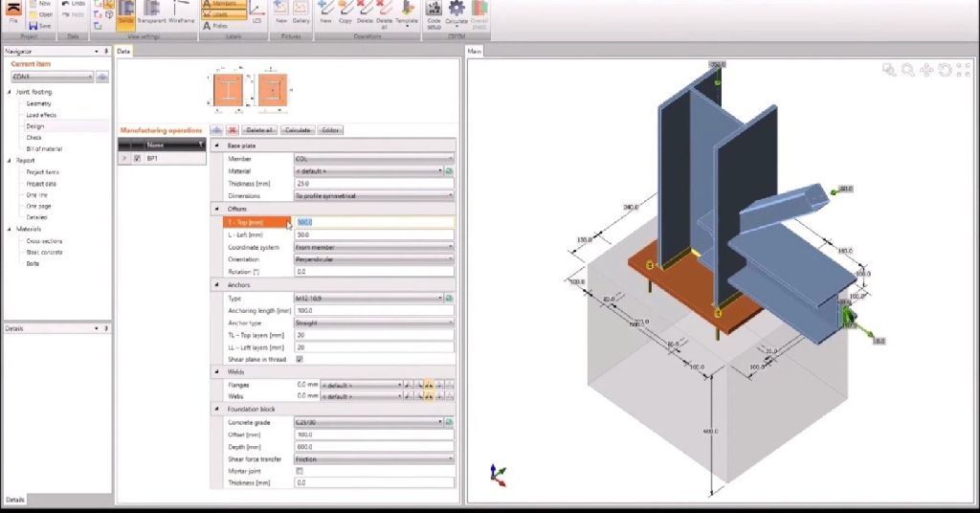The image size is (980, 513).
Task: Click the Delete all button
Action: pyautogui.click(x=259, y=129)
